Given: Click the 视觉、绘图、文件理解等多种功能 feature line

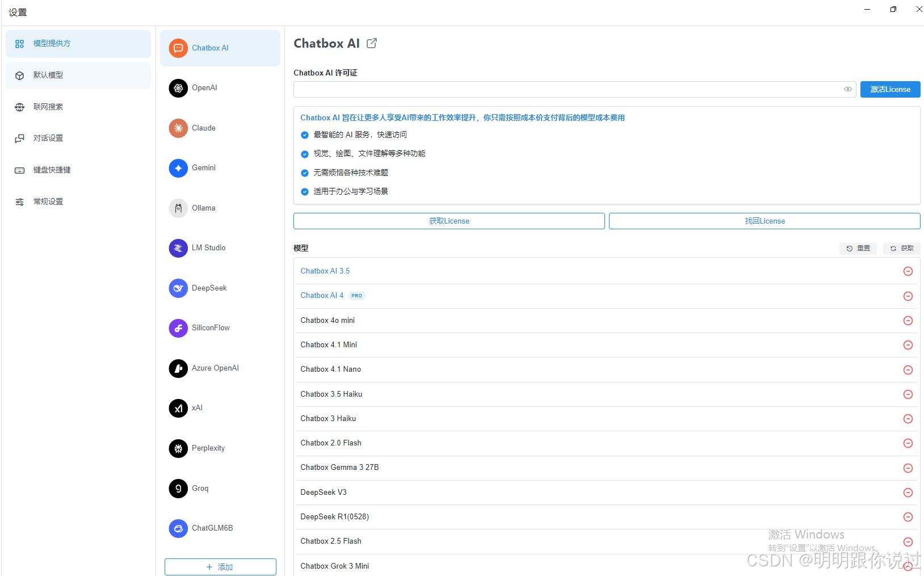Looking at the screenshot, I should click(369, 154).
